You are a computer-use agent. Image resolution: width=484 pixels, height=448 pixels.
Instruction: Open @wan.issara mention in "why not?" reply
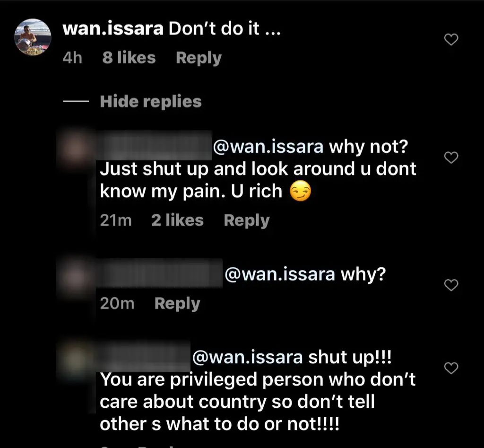(268, 147)
